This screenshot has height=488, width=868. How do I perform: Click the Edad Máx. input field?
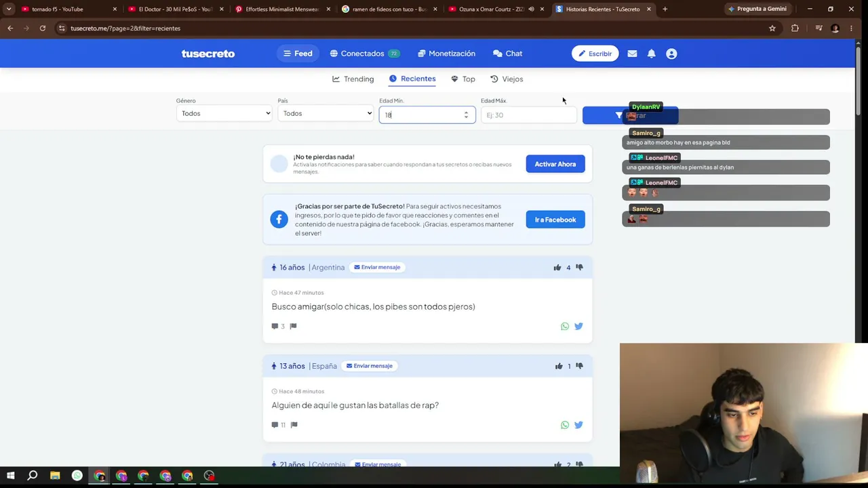pos(529,115)
